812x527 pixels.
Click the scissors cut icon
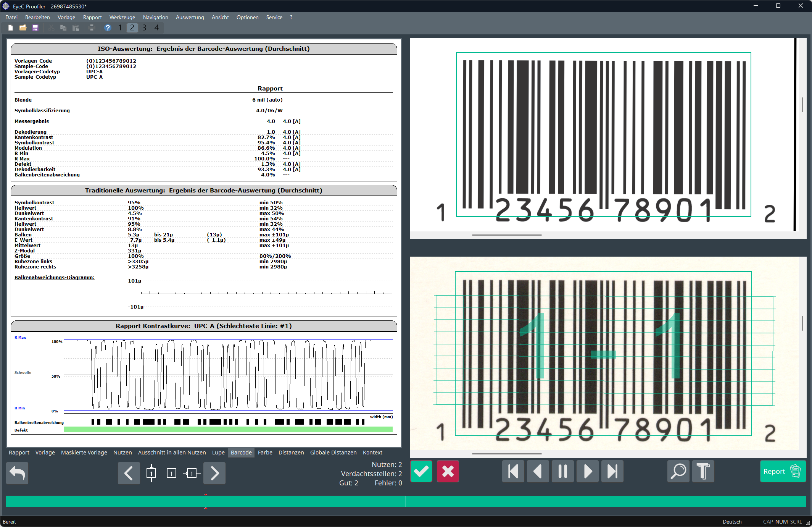click(x=51, y=28)
